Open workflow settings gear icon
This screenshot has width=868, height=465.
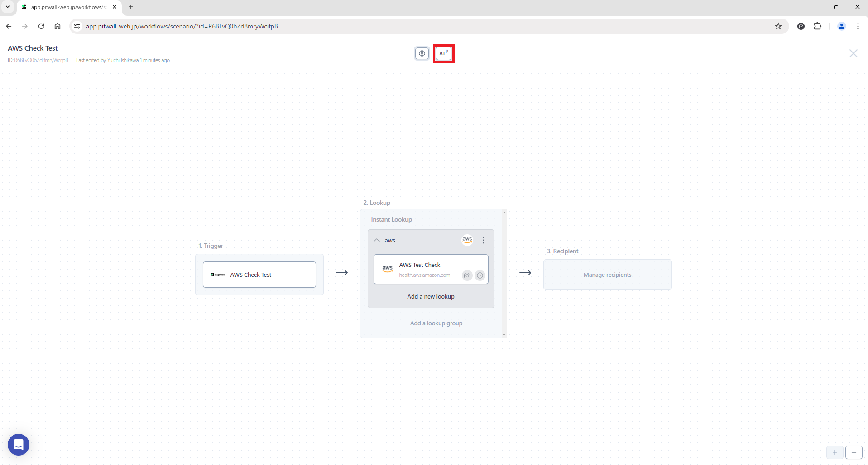[422, 53]
